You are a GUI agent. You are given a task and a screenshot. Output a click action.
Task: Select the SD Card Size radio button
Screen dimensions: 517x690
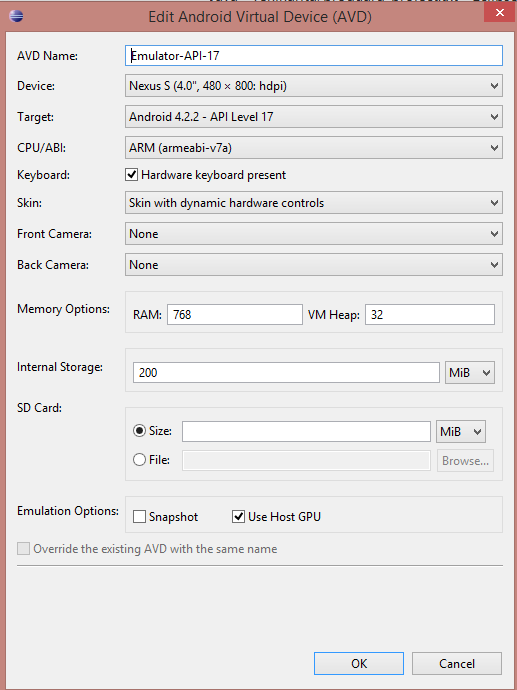139,431
